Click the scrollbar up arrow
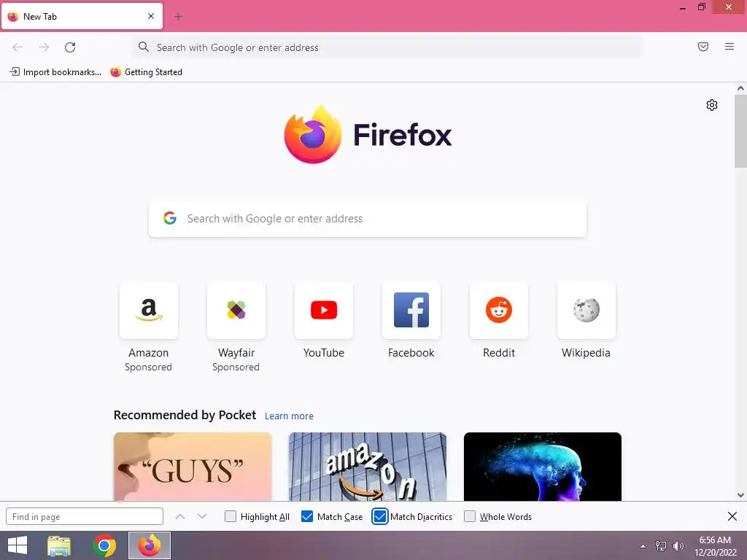This screenshot has height=560, width=747. tap(740, 88)
